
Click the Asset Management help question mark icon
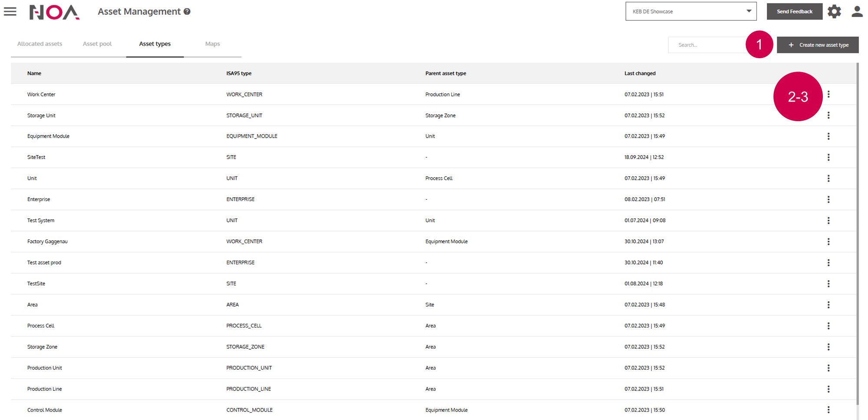(x=187, y=12)
